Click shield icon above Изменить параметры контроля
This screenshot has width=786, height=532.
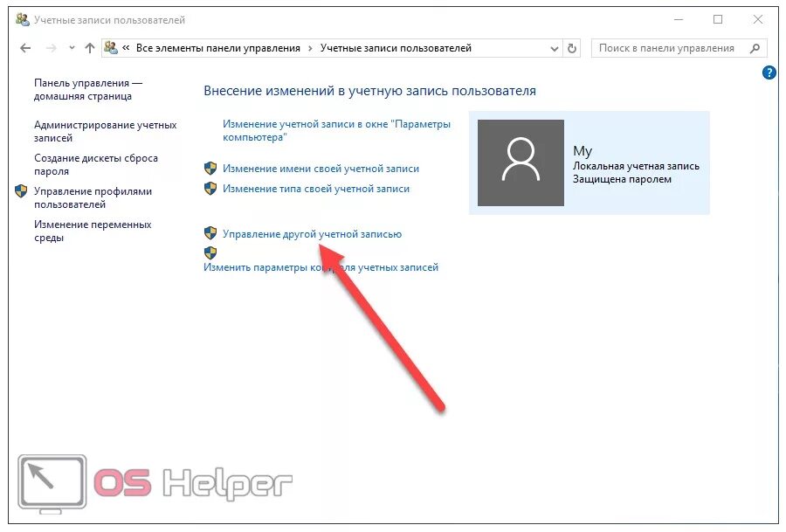click(x=210, y=252)
